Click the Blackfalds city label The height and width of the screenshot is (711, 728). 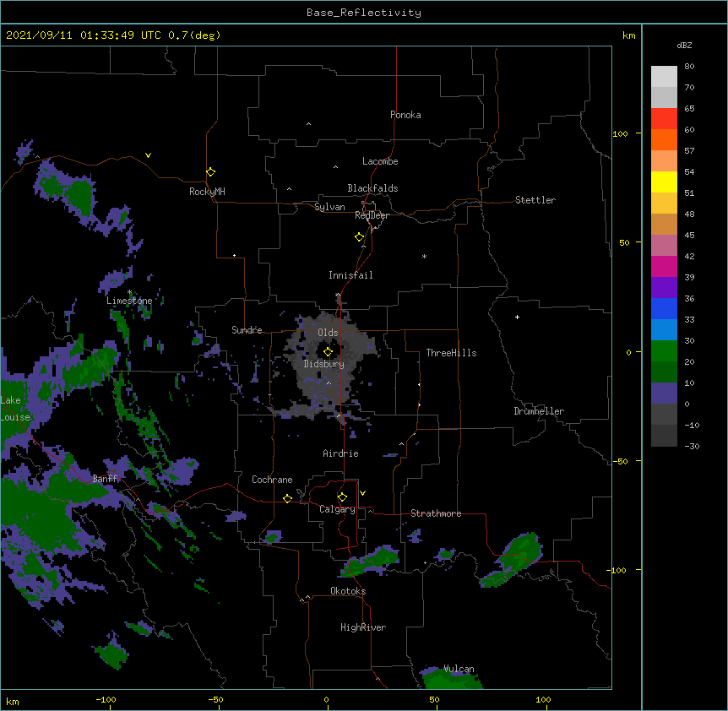coord(372,188)
